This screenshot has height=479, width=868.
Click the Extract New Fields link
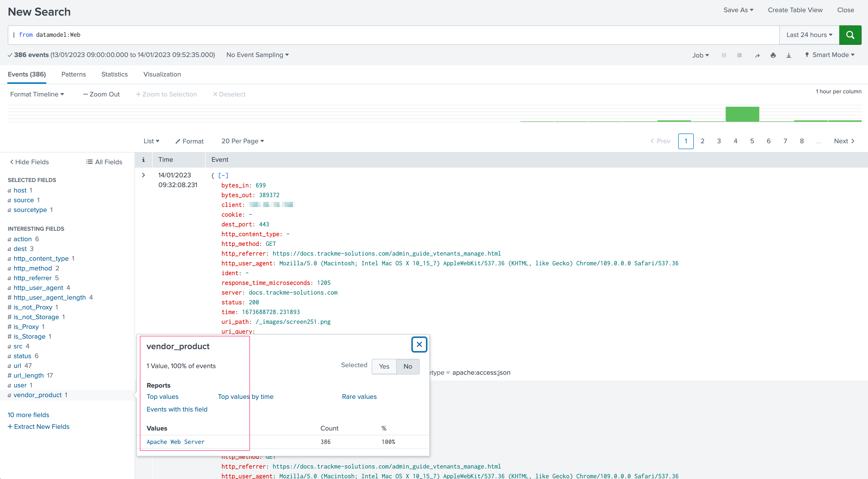pyautogui.click(x=39, y=427)
